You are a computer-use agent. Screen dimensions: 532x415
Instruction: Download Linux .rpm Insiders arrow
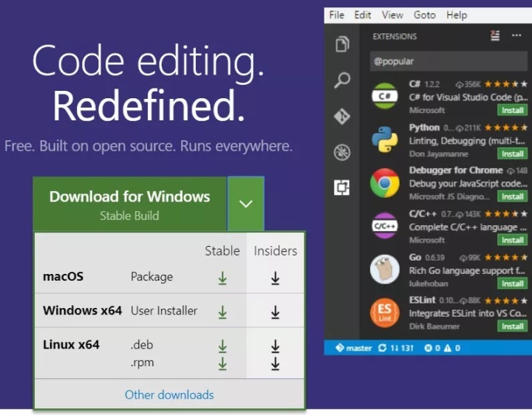[275, 363]
